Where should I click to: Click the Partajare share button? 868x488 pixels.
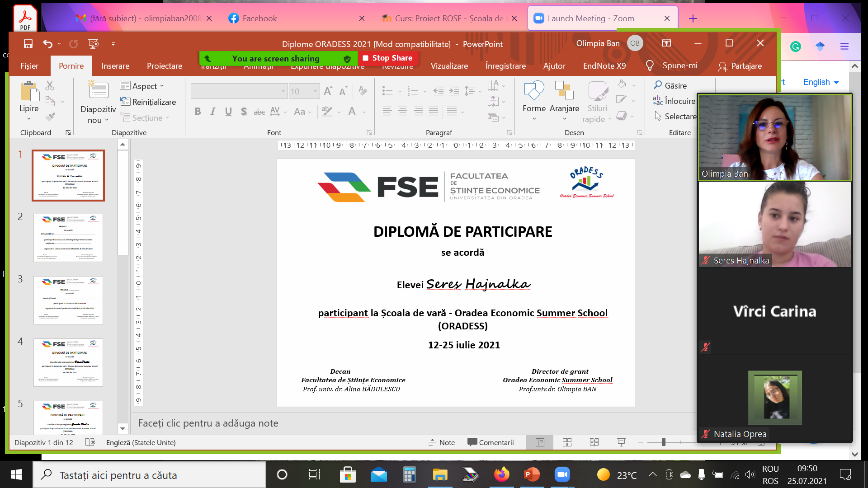click(x=740, y=66)
